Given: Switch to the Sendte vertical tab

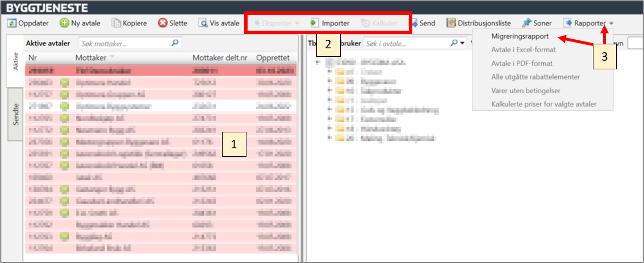Looking at the screenshot, I should (15, 115).
